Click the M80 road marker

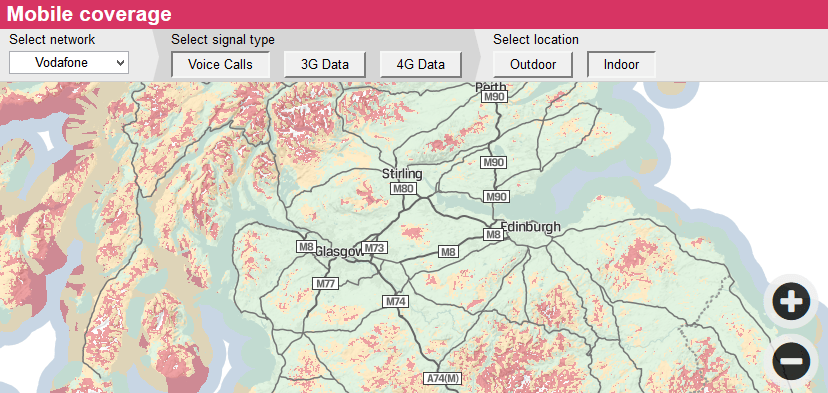click(x=403, y=188)
